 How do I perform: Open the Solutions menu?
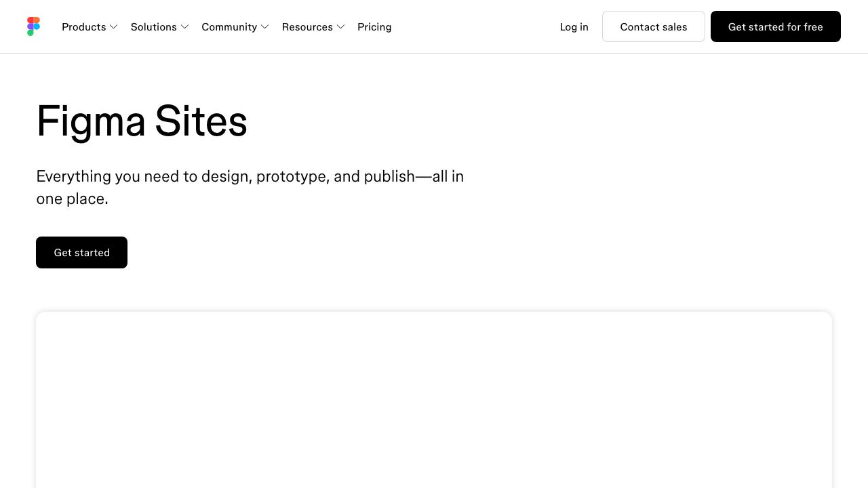point(160,26)
